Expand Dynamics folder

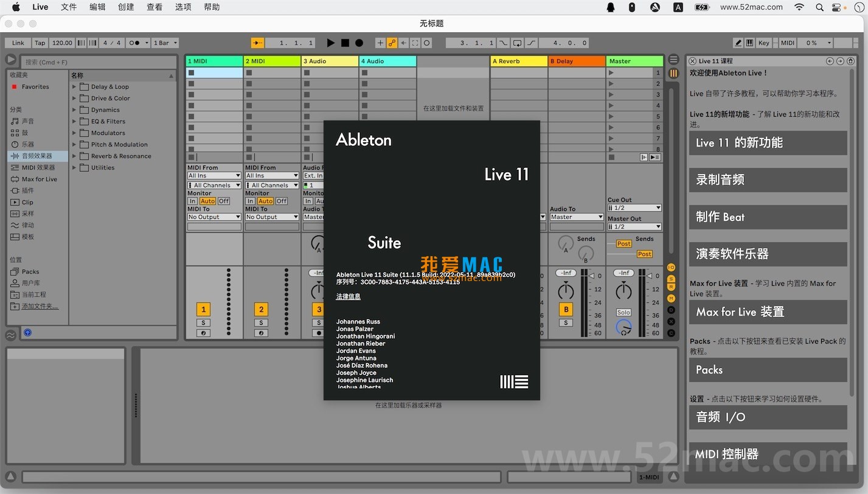tap(74, 110)
